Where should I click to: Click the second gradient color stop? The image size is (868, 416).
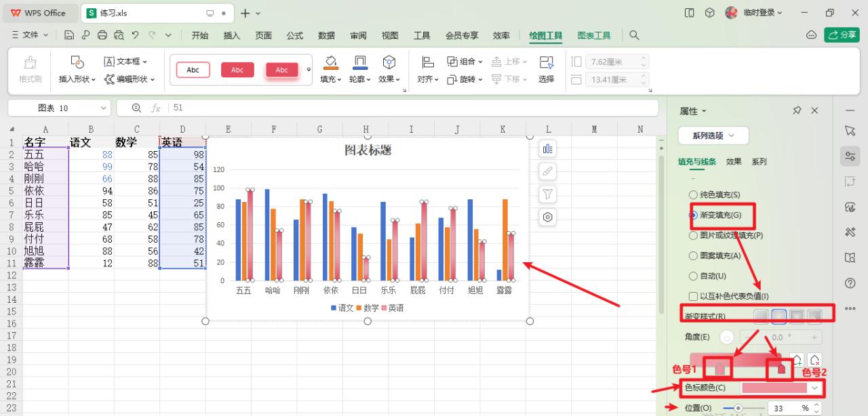click(x=781, y=369)
